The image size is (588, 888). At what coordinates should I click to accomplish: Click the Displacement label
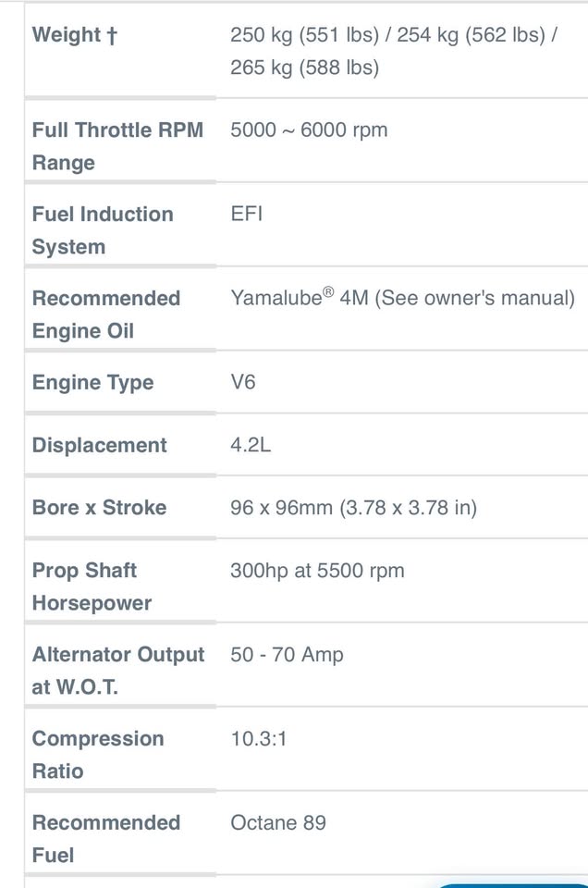[100, 445]
